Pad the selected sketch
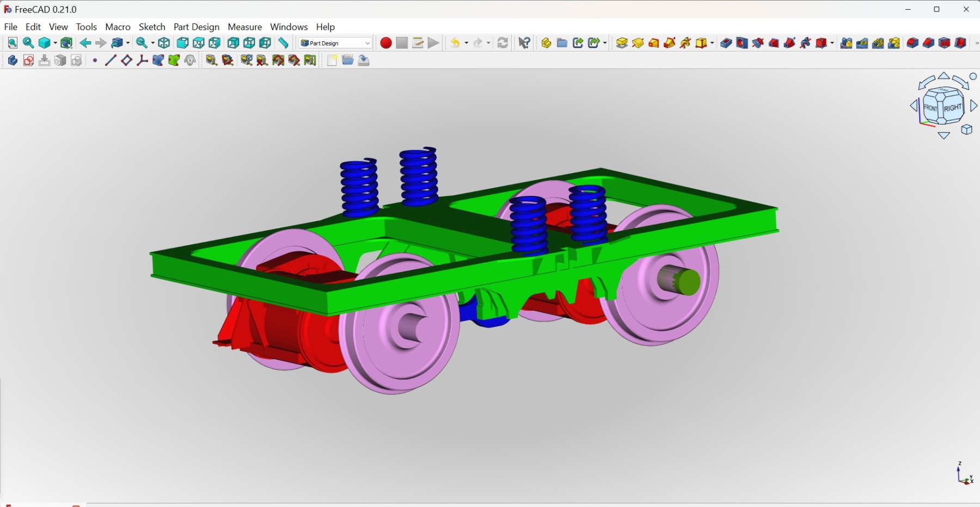 (x=622, y=43)
